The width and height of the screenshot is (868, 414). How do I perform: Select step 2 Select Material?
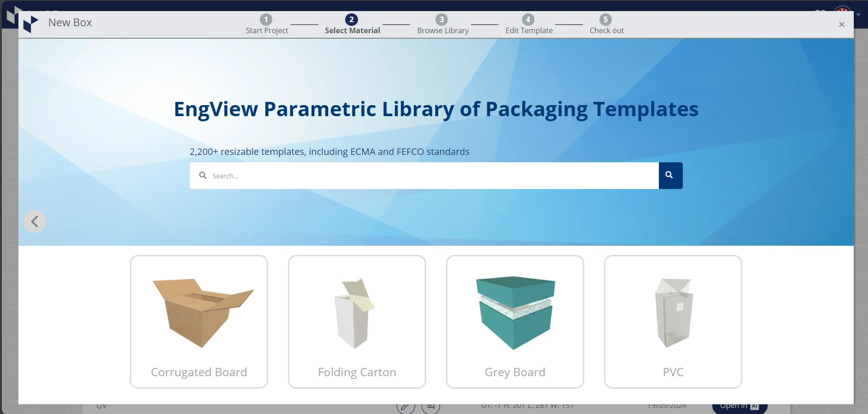pos(352,24)
